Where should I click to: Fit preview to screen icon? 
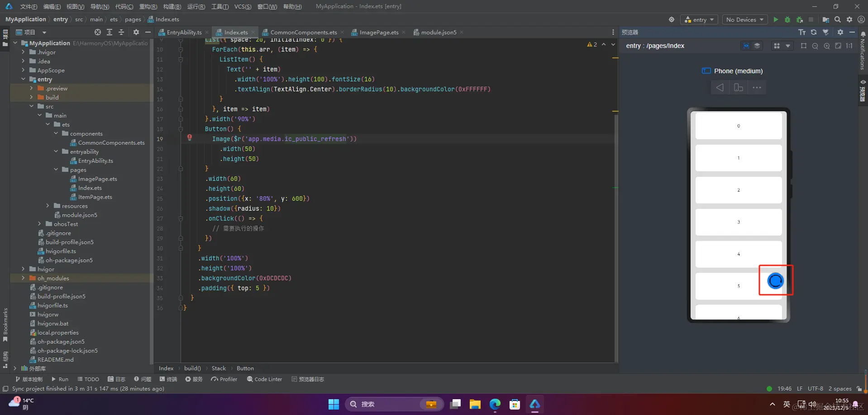(x=838, y=46)
